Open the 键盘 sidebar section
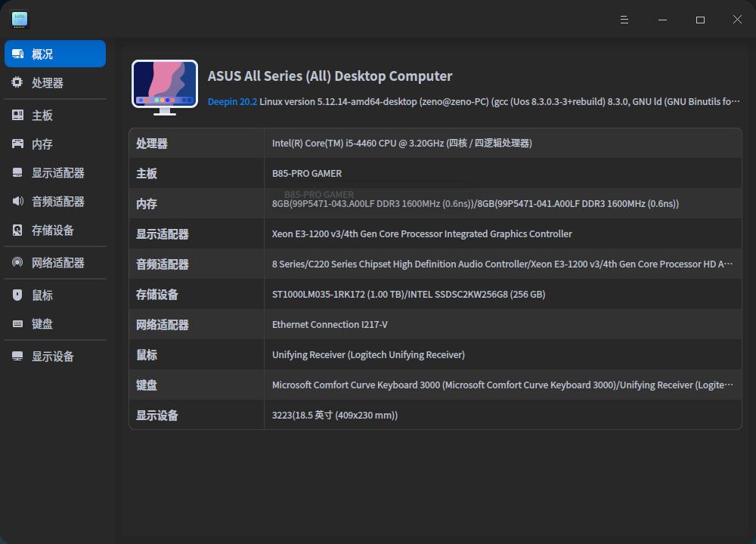This screenshot has height=544, width=756. [55, 323]
